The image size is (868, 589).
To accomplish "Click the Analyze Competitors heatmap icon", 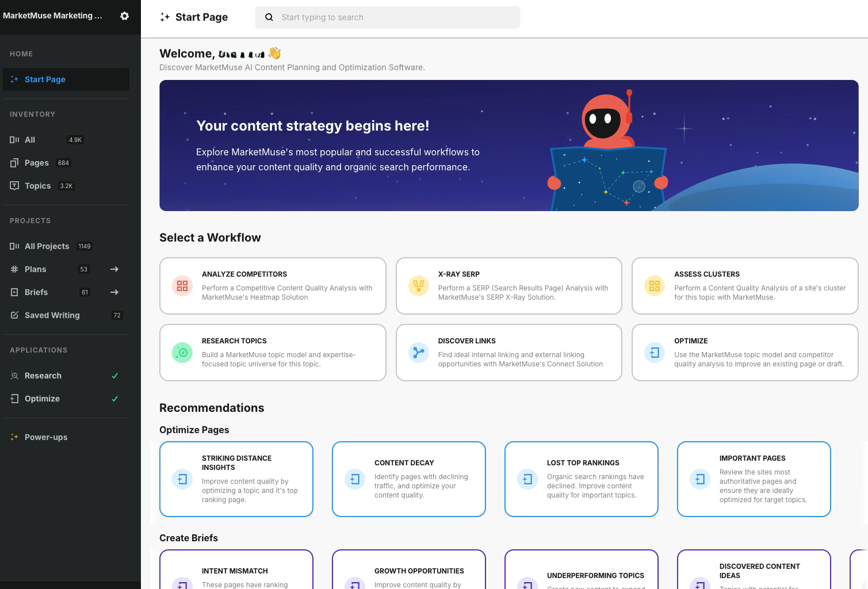I will tap(182, 286).
